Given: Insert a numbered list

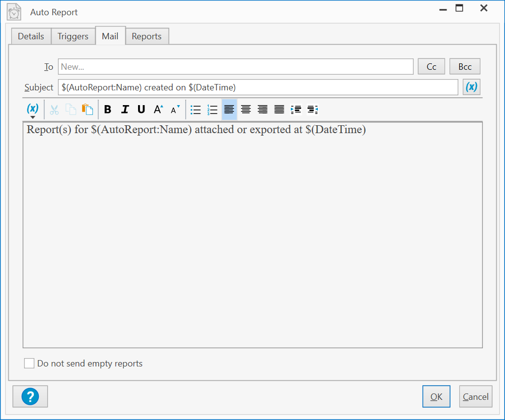Looking at the screenshot, I should [x=212, y=110].
